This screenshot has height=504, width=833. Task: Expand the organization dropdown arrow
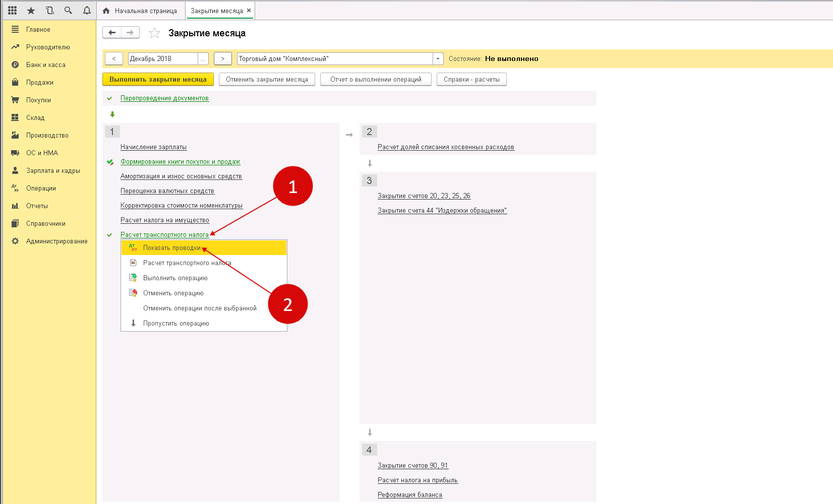click(x=438, y=59)
